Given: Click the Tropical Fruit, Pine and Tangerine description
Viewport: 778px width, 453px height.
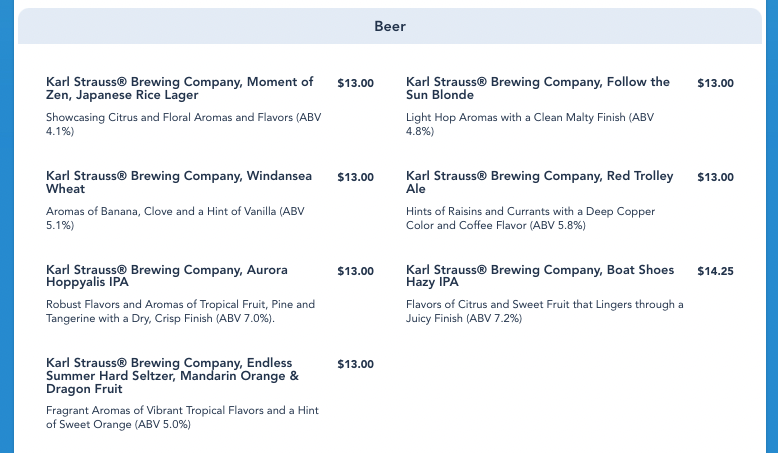Looking at the screenshot, I should click(181, 311).
